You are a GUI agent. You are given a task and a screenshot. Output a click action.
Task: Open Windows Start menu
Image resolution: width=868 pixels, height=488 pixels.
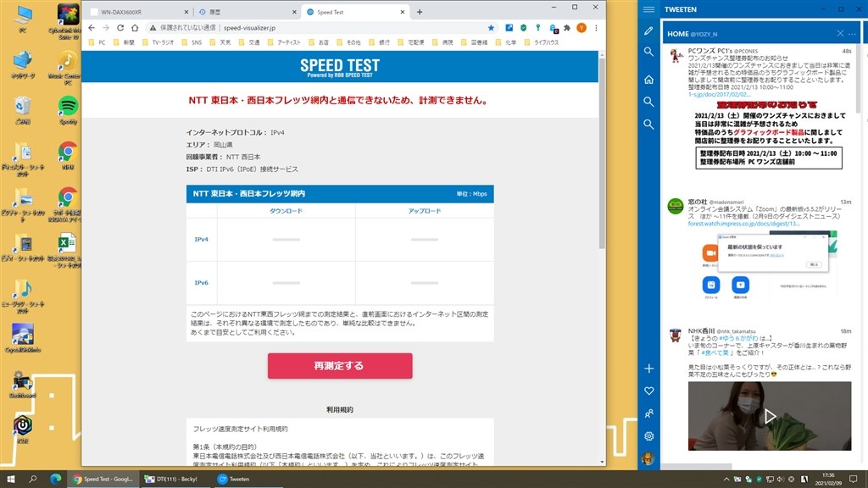coord(10,480)
